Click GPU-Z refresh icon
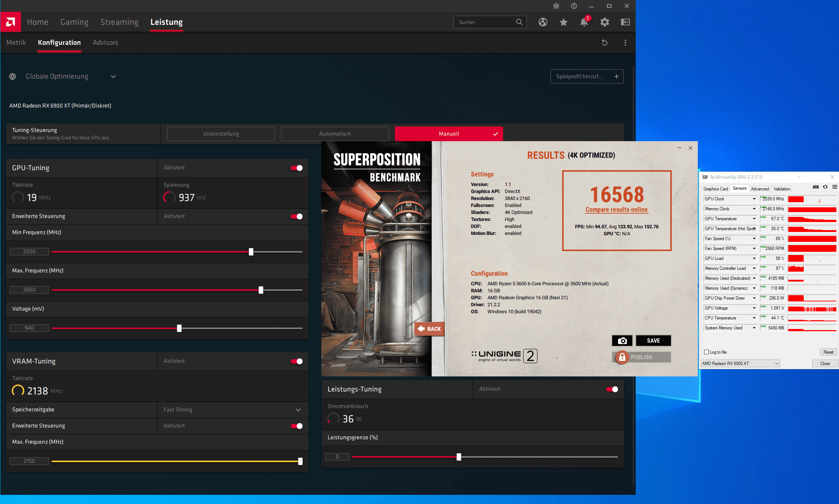 pos(825,187)
